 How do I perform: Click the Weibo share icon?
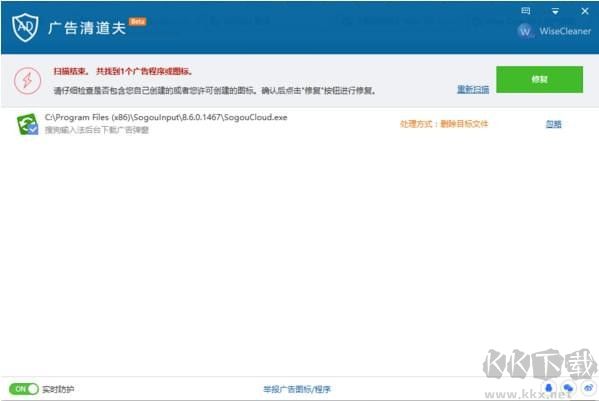(x=588, y=388)
